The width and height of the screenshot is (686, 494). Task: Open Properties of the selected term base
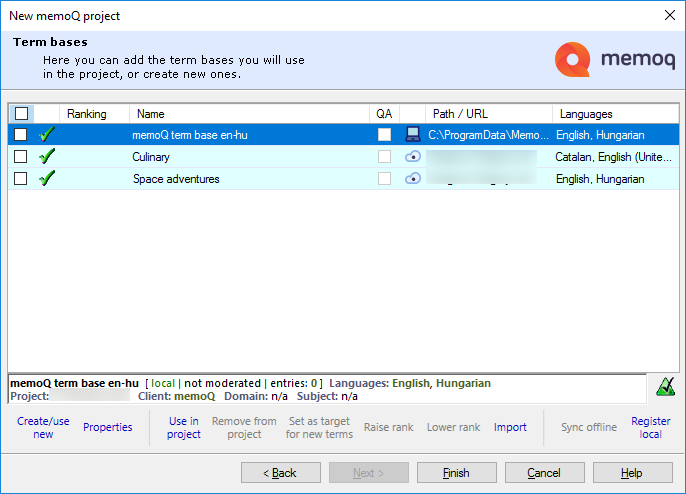[107, 428]
